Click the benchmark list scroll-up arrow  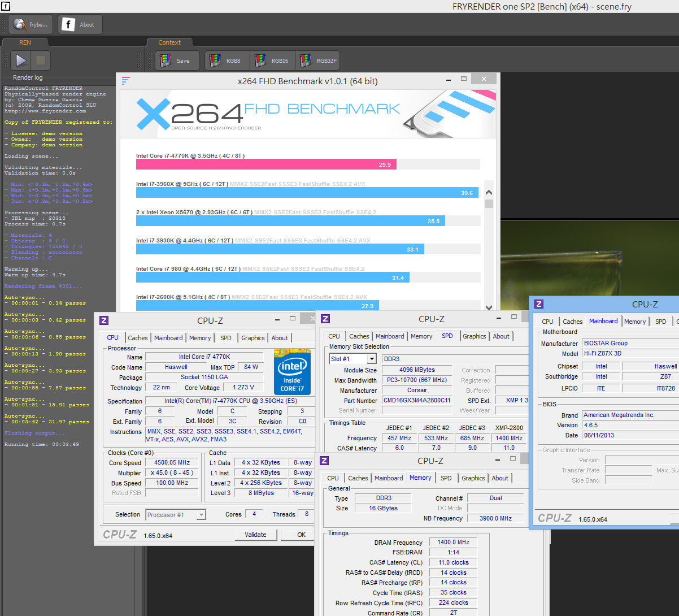(489, 193)
